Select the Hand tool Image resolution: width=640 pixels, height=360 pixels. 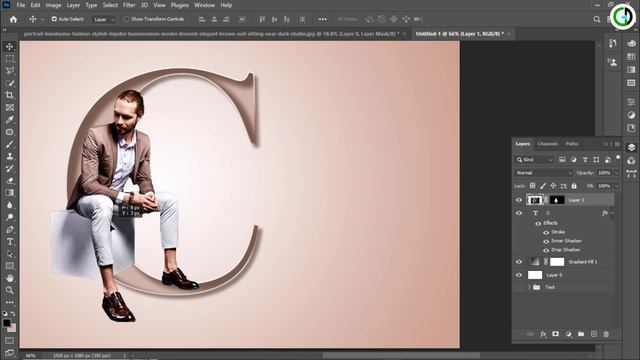9,278
